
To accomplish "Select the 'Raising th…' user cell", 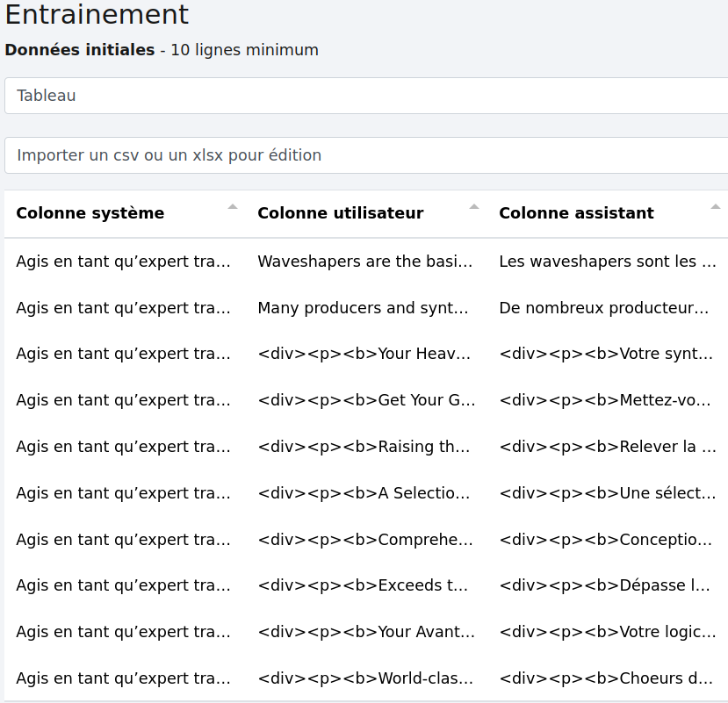I will pyautogui.click(x=365, y=447).
